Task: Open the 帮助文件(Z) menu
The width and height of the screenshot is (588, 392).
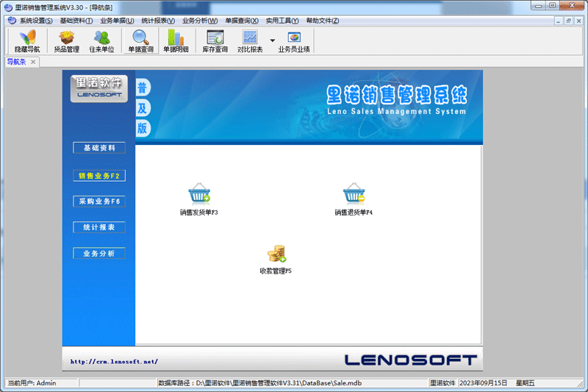Action: tap(323, 21)
